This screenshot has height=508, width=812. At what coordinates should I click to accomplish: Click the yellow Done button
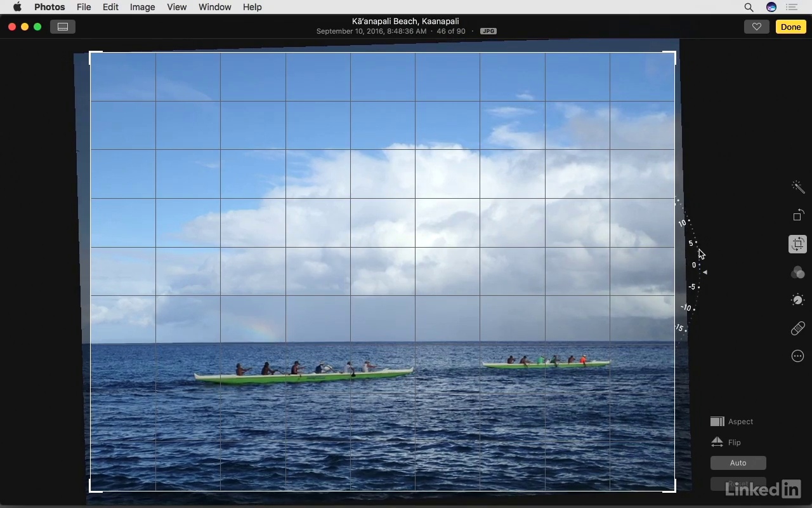790,27
